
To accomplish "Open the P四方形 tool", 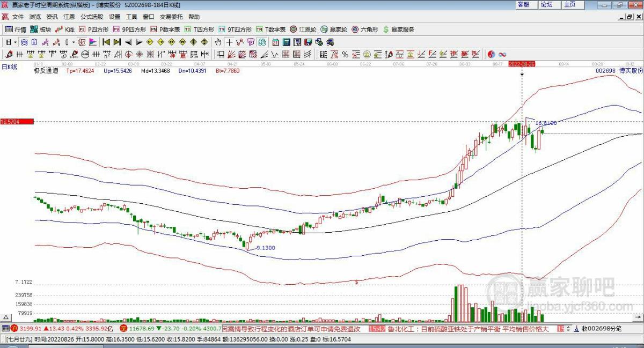I will [x=93, y=29].
